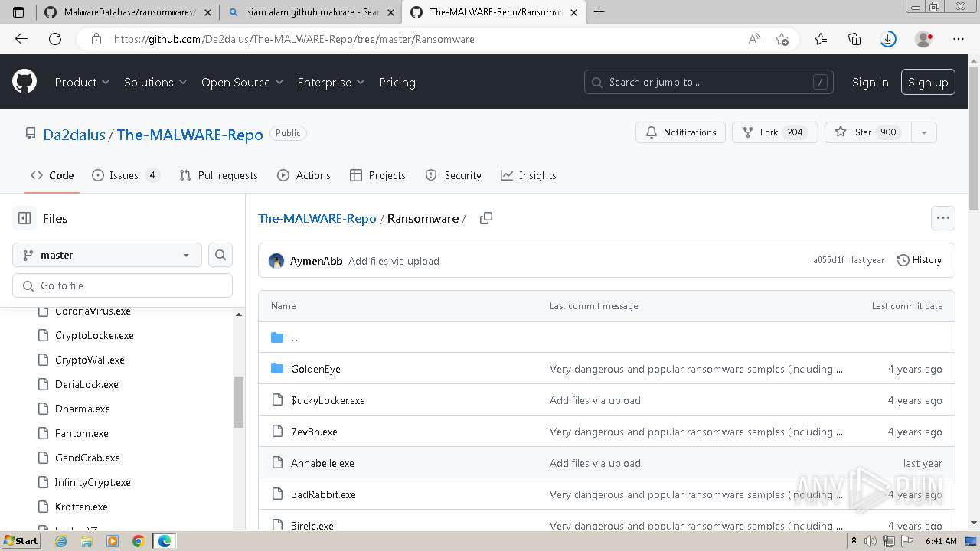Open the browser profile avatar
The width and height of the screenshot is (980, 551).
click(924, 39)
